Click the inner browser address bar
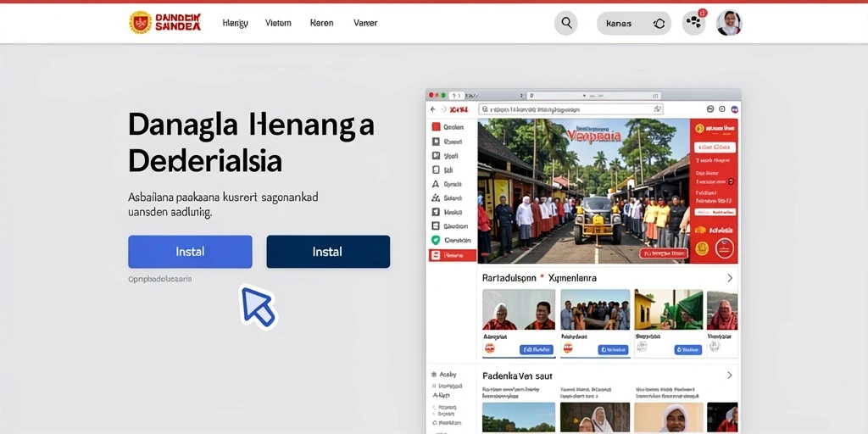 570,109
